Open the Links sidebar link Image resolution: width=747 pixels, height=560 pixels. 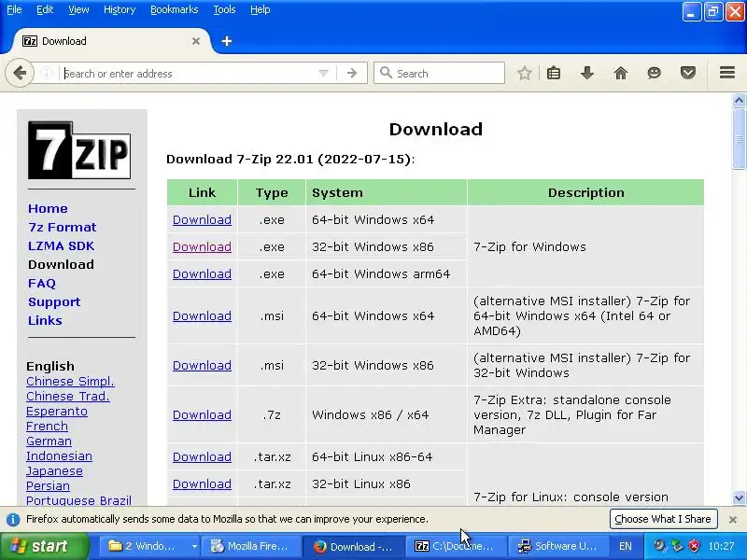click(x=45, y=320)
